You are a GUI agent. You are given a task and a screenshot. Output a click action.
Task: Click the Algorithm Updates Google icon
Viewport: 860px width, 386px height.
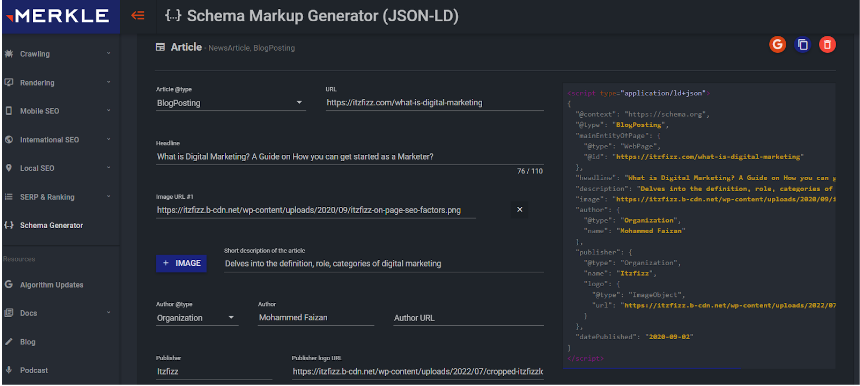pyautogui.click(x=9, y=285)
